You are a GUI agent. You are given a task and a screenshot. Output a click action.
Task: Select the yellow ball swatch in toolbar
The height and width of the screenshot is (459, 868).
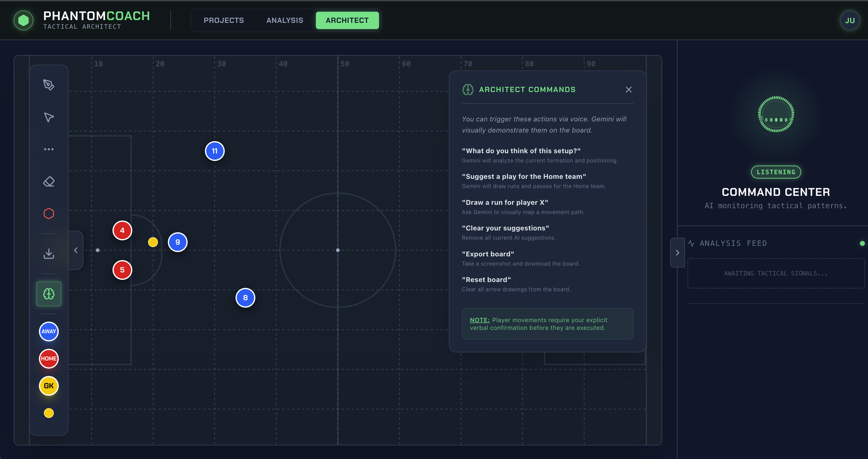49,413
